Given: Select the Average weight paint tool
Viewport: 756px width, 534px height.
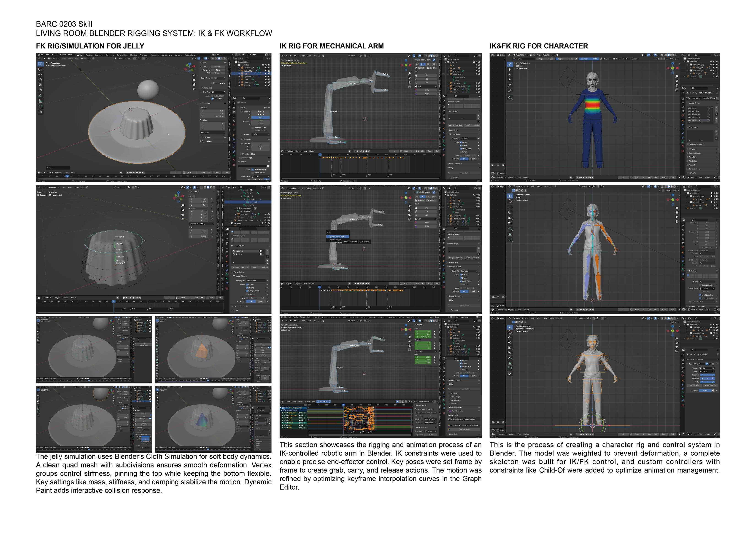Looking at the screenshot, I should (510, 75).
